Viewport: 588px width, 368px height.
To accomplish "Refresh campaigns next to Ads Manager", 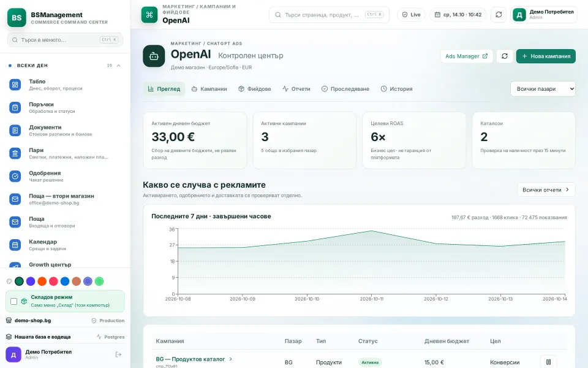I will pos(504,56).
